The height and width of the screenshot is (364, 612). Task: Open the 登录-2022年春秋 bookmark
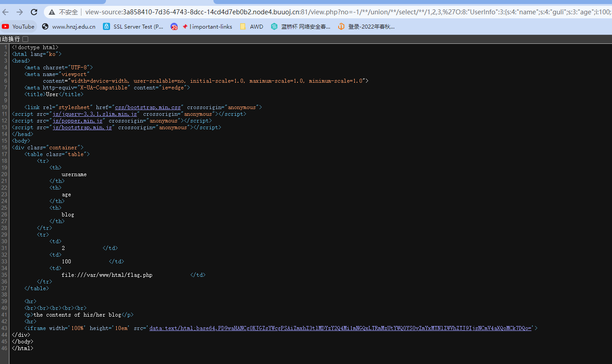click(366, 26)
